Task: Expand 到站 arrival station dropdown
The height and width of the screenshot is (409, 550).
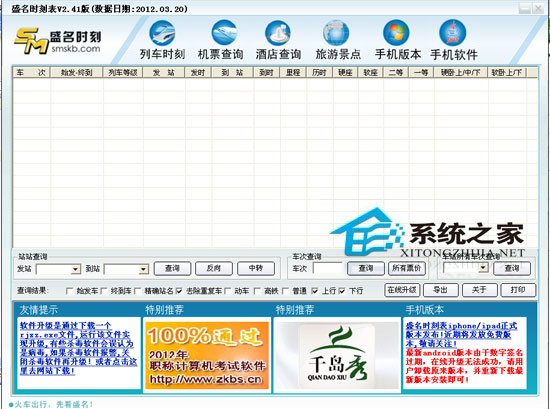Action: (x=143, y=269)
